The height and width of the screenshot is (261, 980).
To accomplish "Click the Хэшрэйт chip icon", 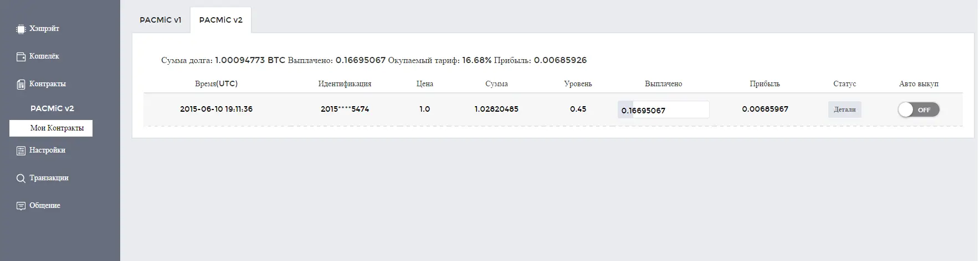I will [21, 29].
